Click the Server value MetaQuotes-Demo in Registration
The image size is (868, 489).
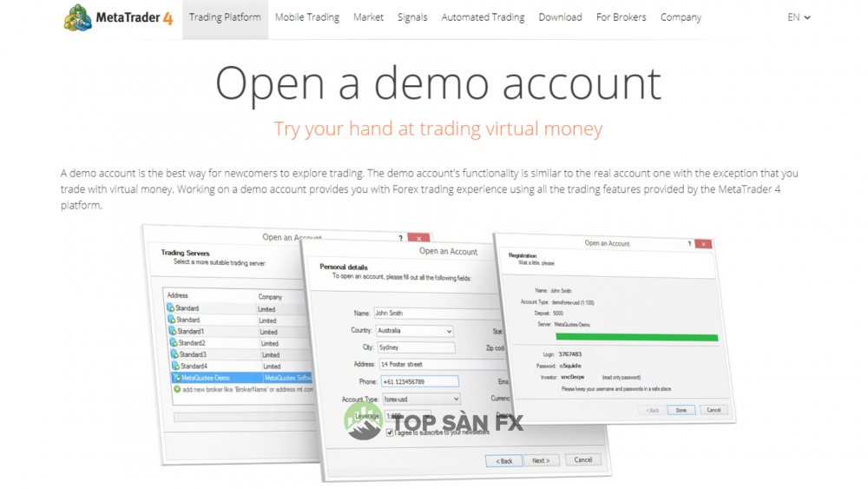(572, 325)
